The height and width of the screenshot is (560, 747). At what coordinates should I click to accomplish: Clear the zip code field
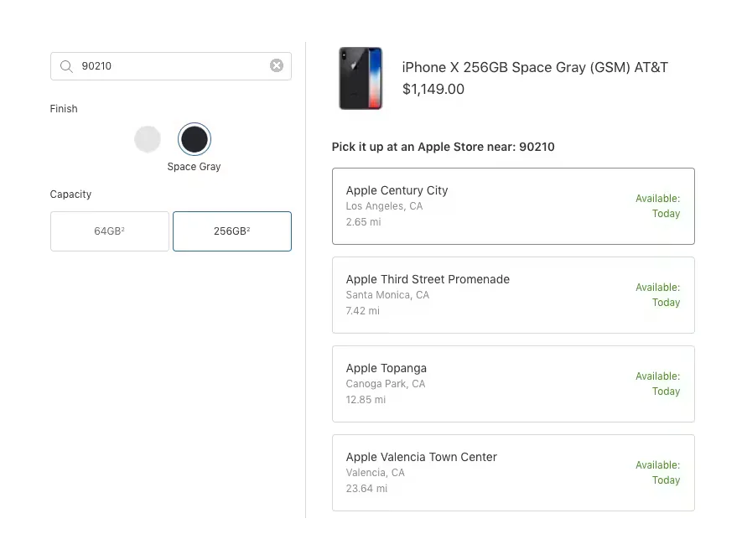pyautogui.click(x=276, y=66)
